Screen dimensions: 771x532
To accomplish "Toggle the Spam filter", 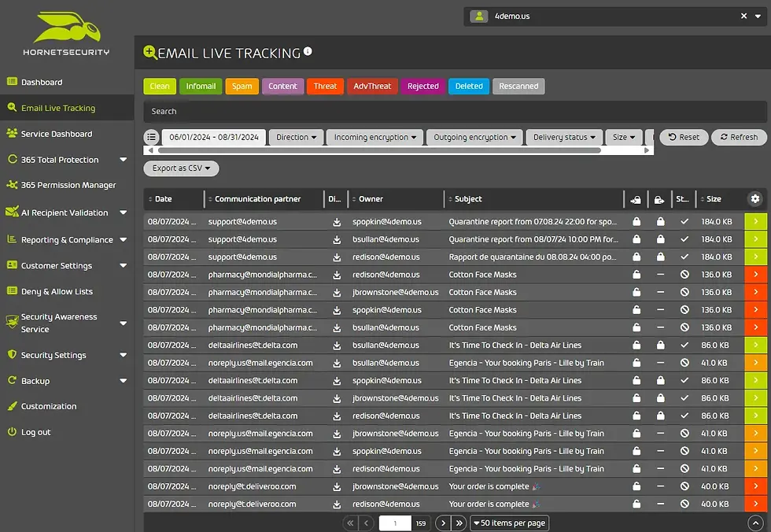I will click(242, 86).
